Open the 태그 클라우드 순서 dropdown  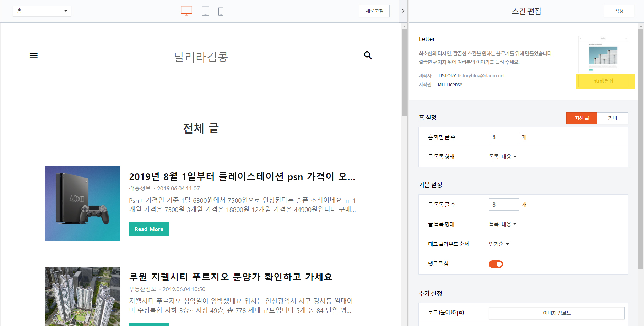coord(499,244)
